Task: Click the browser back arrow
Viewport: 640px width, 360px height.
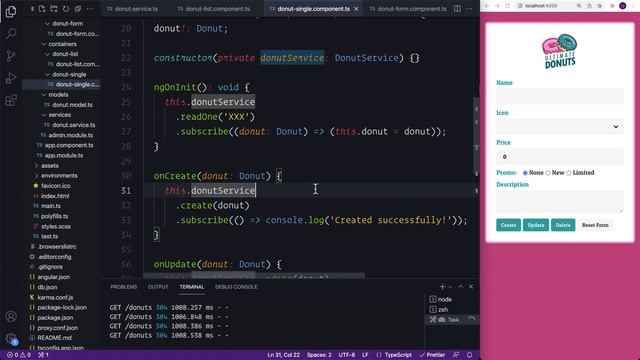Action: point(487,6)
